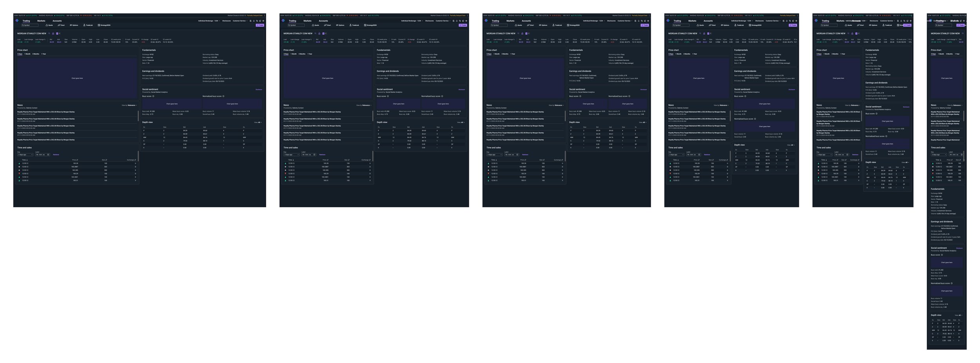Click Buzz score info icon in widest frame

click(x=153, y=96)
